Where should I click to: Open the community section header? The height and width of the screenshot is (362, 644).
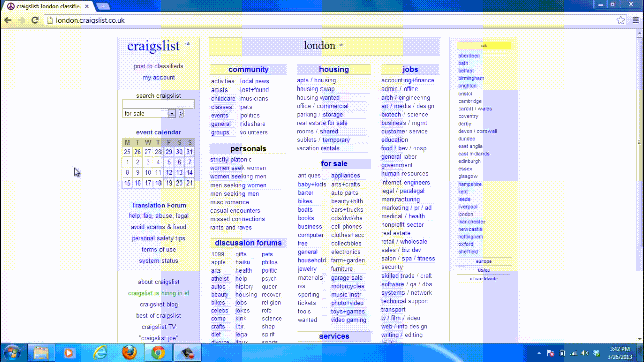click(x=248, y=70)
